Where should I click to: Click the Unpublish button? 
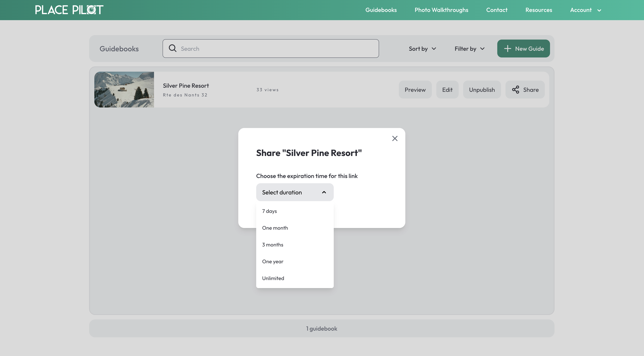click(x=481, y=90)
